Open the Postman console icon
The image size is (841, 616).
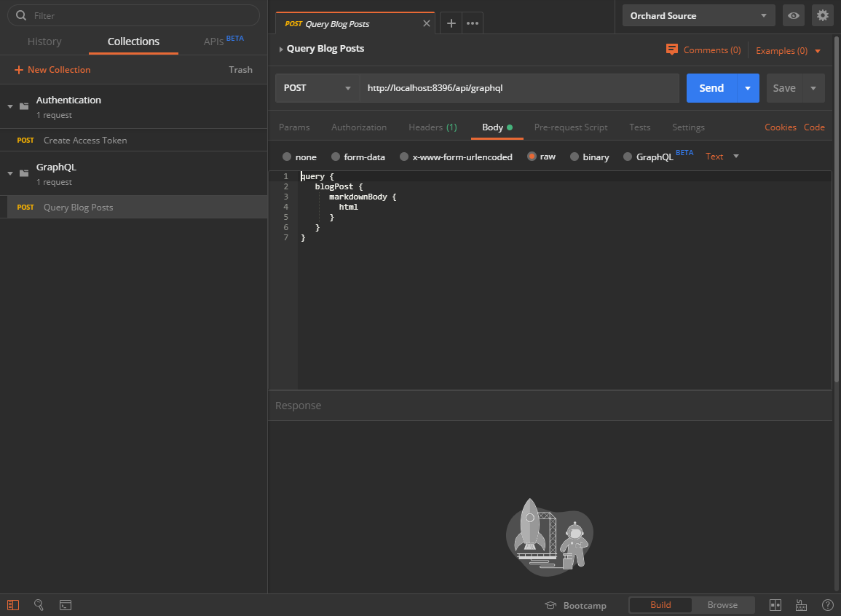(66, 605)
